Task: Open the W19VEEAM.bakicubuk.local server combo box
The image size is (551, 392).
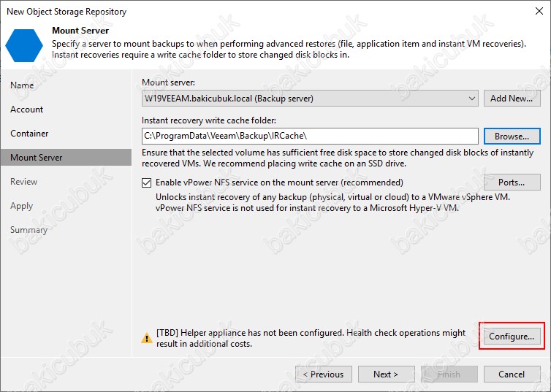Action: coord(310,99)
